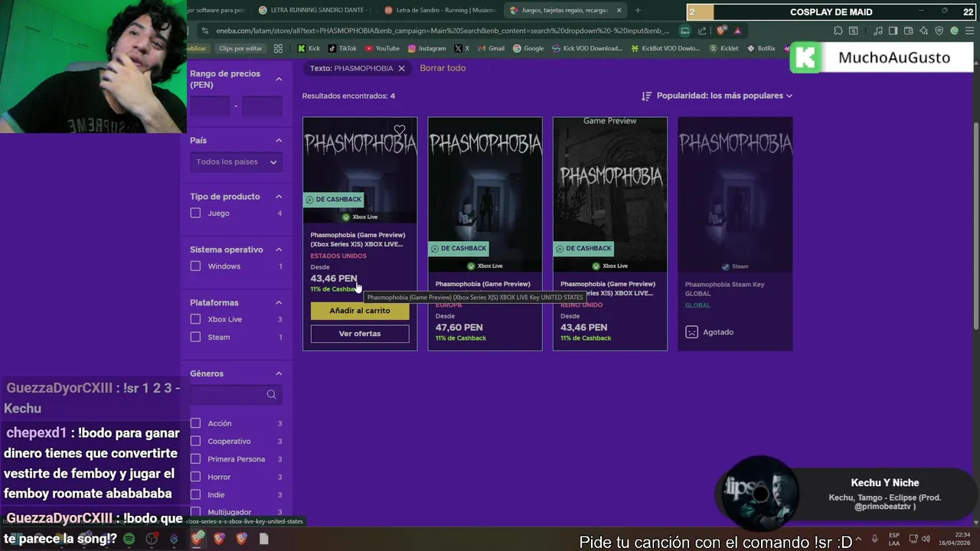Open browser extensions puzzle icon
The height and width of the screenshot is (551, 980).
pyautogui.click(x=838, y=31)
